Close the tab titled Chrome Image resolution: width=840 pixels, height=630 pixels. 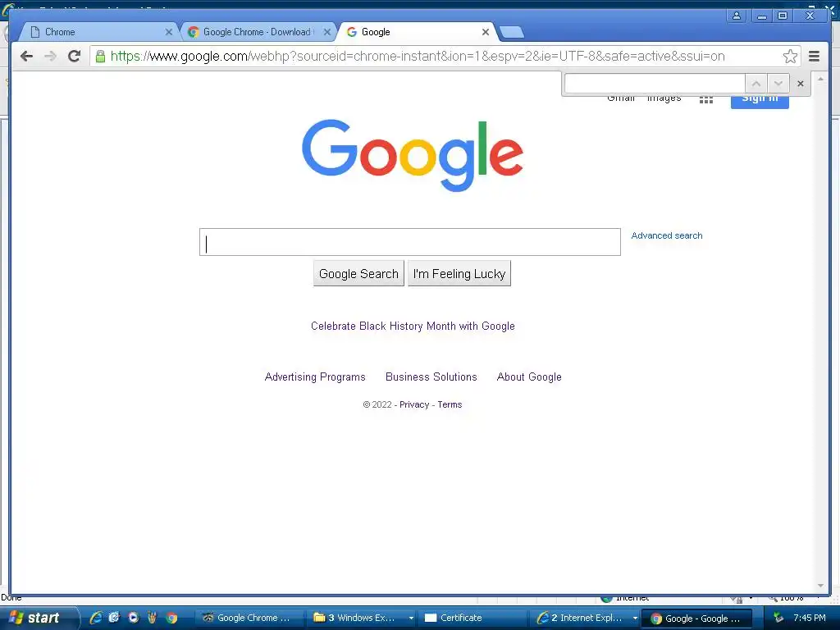168,32
